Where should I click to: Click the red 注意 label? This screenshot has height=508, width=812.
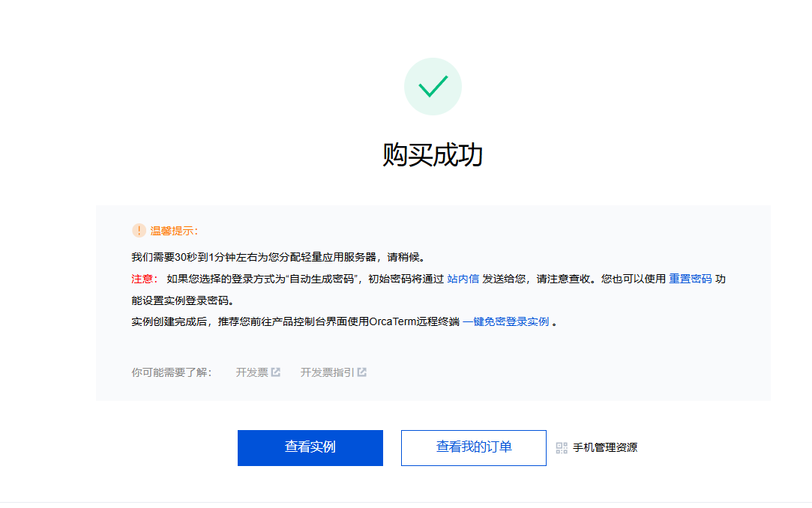pyautogui.click(x=144, y=279)
